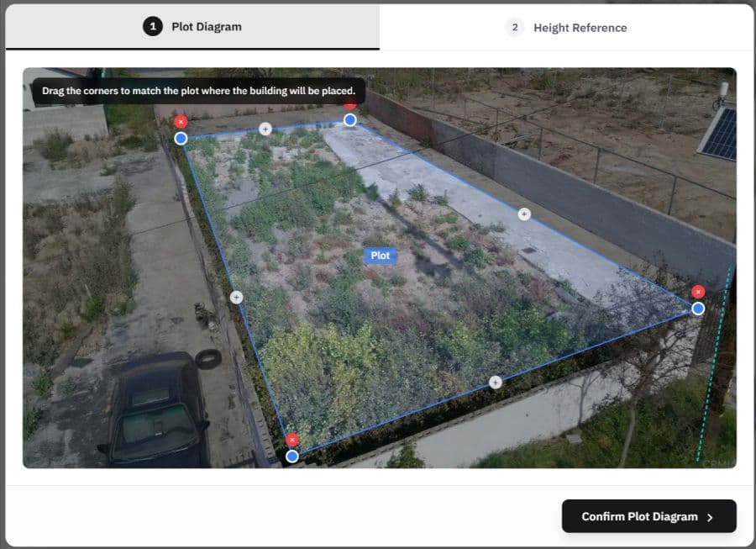This screenshot has height=549, width=756.
Task: Add a midpoint on the plot's left edge
Action: tap(236, 297)
